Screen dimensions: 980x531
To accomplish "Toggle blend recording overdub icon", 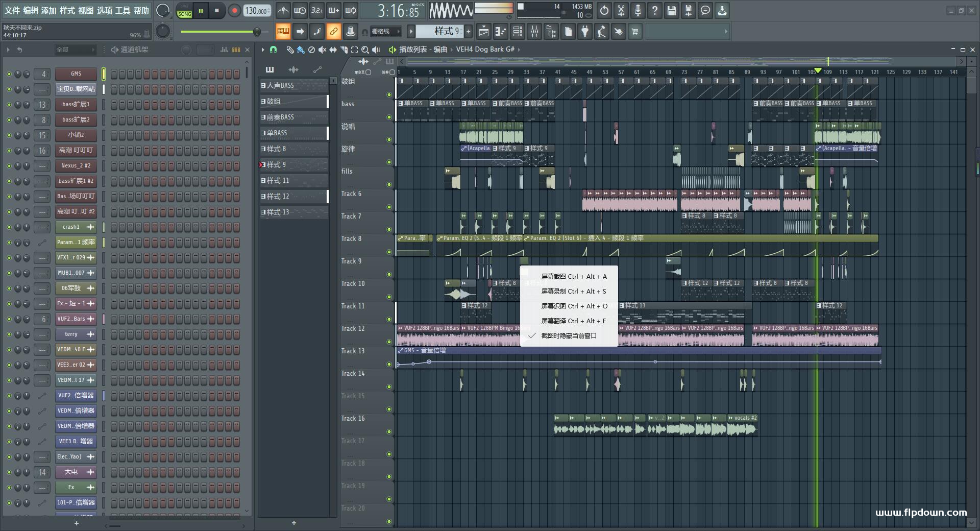I will coord(334,10).
